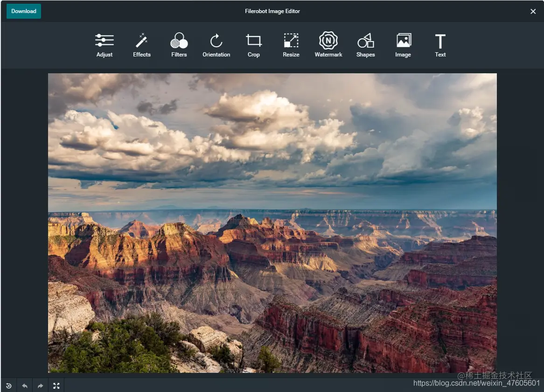Redo the last edit
This screenshot has height=392, width=544.
[x=40, y=385]
